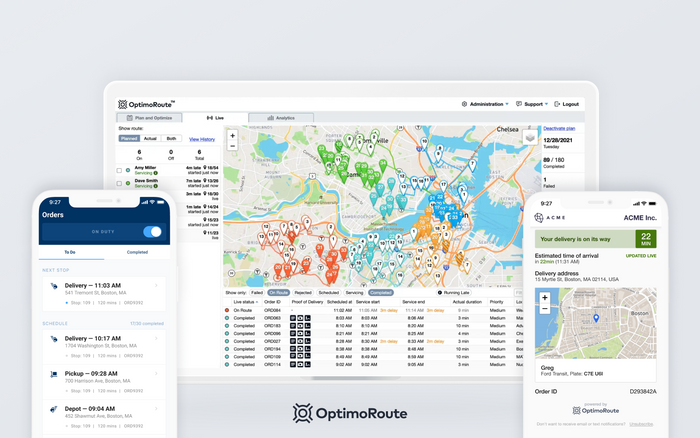Click the map zoom in button on dashboard
The height and width of the screenshot is (438, 700).
tap(233, 135)
